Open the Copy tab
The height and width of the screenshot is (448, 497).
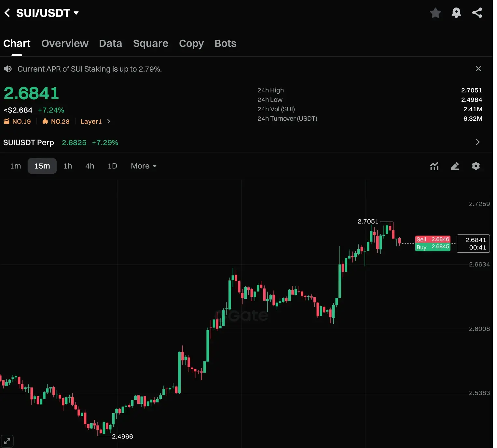click(x=191, y=44)
